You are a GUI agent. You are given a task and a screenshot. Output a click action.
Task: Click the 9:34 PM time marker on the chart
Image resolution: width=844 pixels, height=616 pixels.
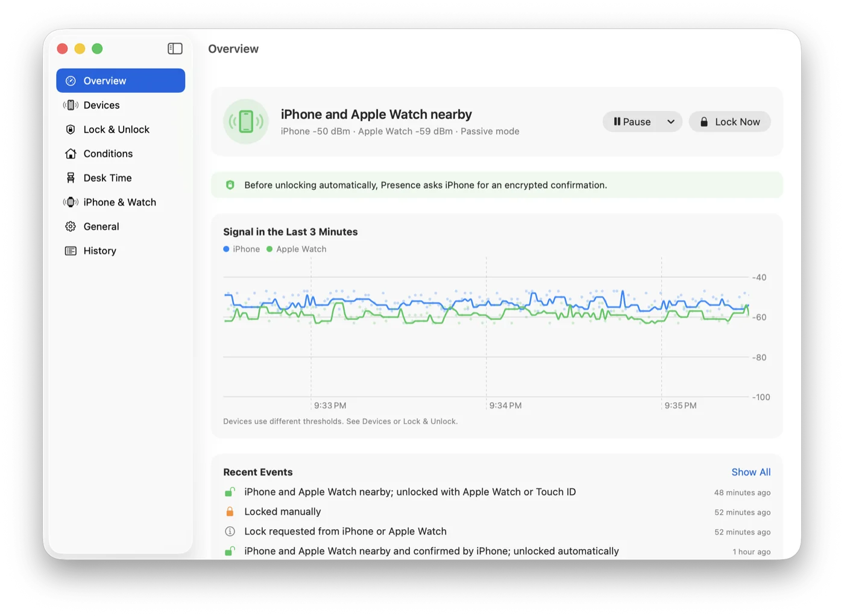[505, 406]
